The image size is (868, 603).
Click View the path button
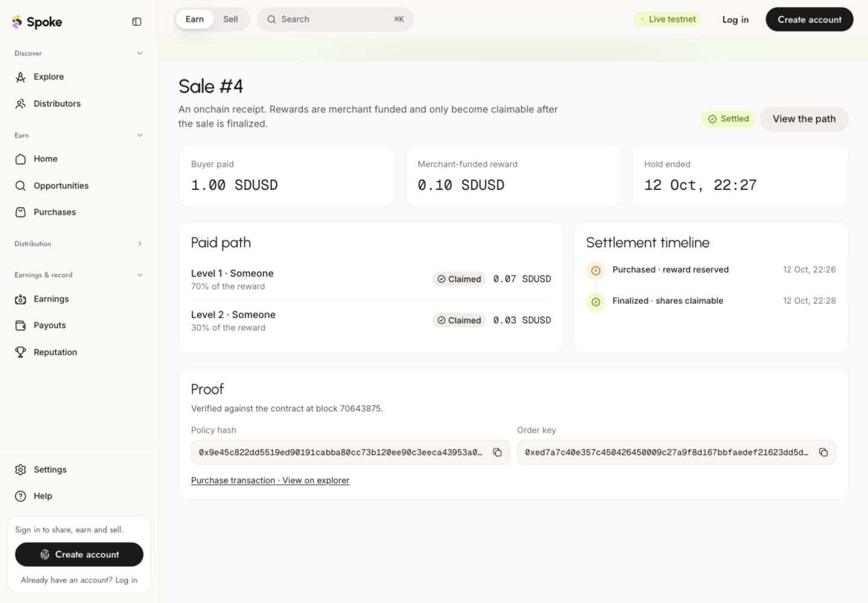tap(804, 119)
